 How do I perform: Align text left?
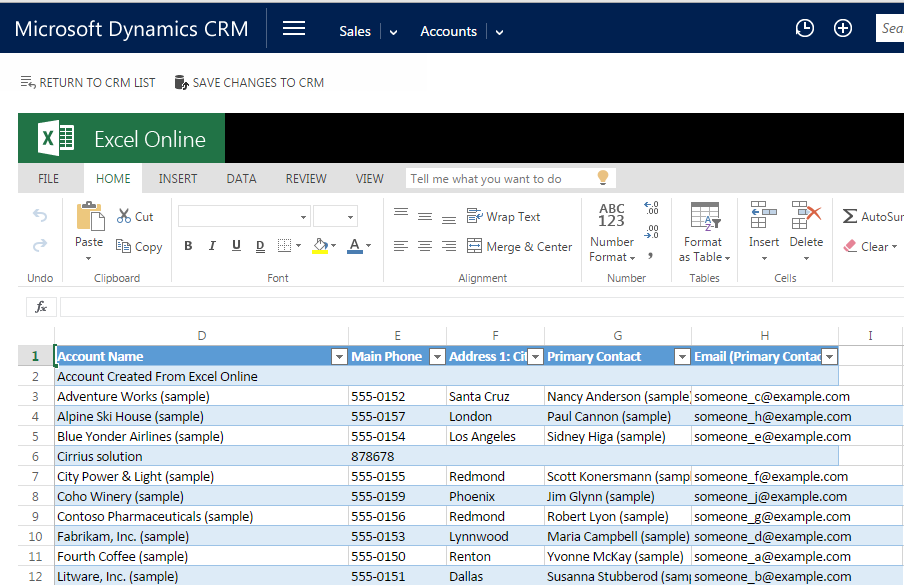(401, 247)
